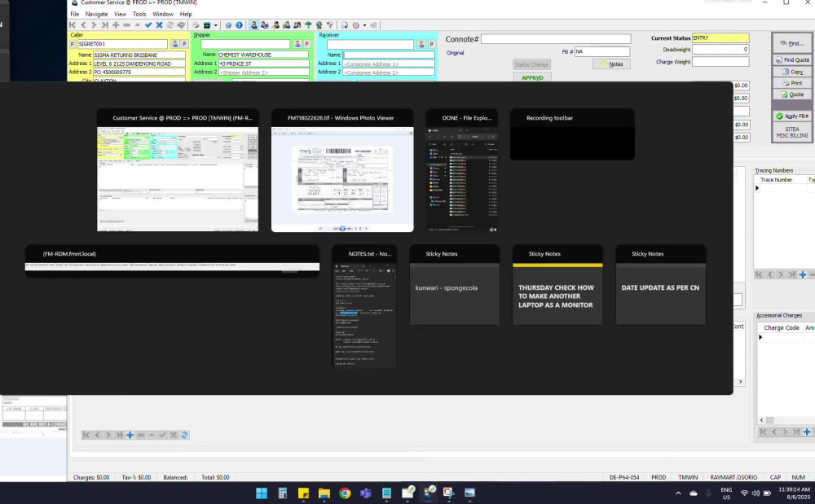Switch to Customer Service TMWIN window thumbnail
Image resolution: width=815 pixels, height=504 pixels.
pos(177,170)
